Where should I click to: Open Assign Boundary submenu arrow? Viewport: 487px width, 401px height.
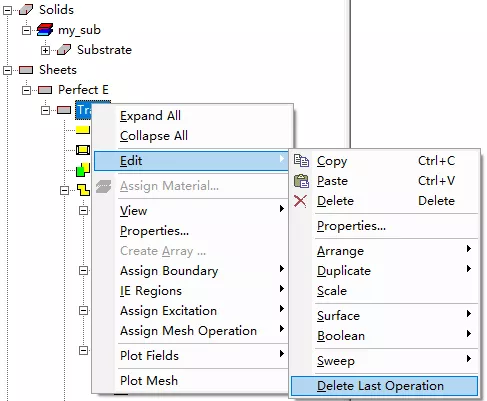coord(282,269)
